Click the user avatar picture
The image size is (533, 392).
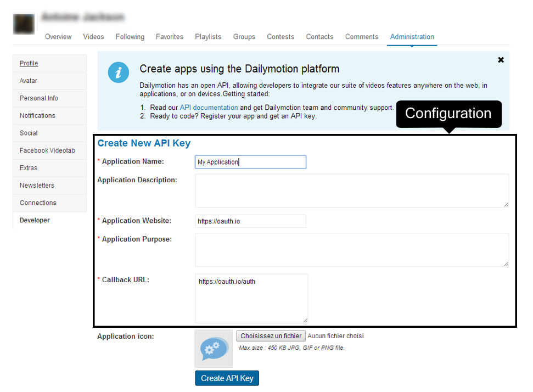tap(24, 24)
